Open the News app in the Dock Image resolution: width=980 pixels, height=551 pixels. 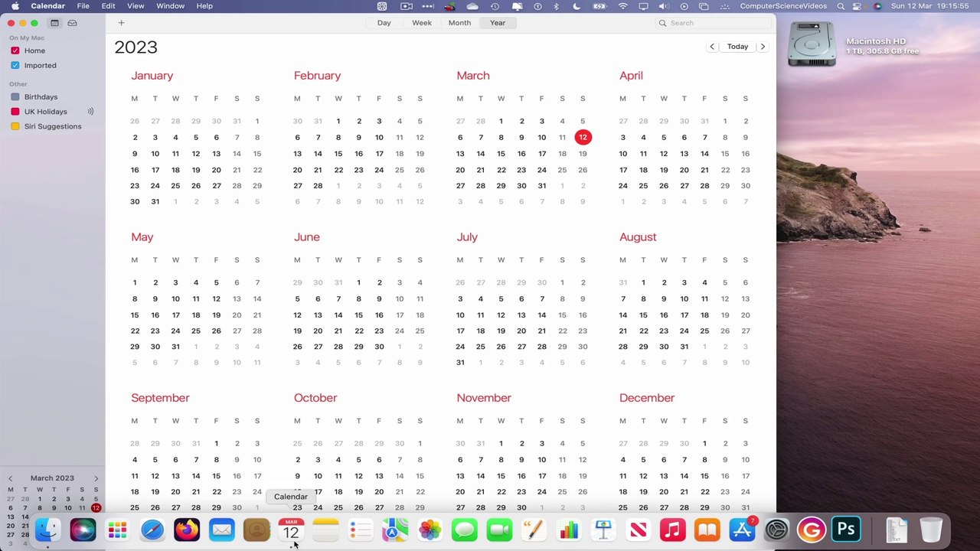638,530
